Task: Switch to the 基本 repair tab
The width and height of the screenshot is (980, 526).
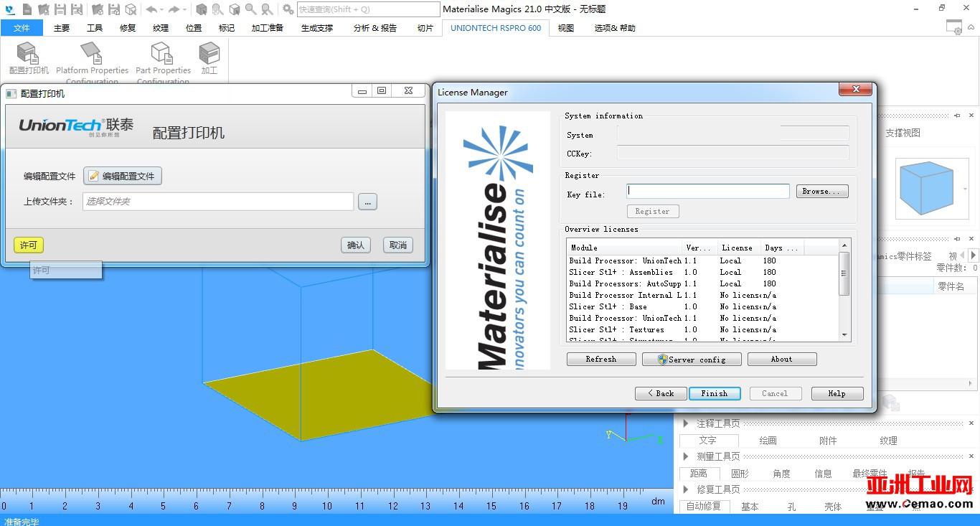Action: (750, 507)
